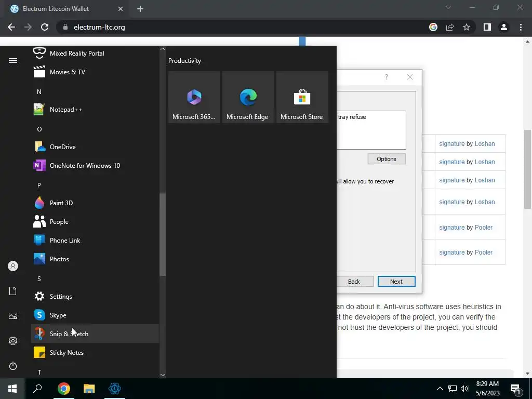The height and width of the screenshot is (399, 532).
Task: Click the Windows Start button
Action: pos(12,389)
